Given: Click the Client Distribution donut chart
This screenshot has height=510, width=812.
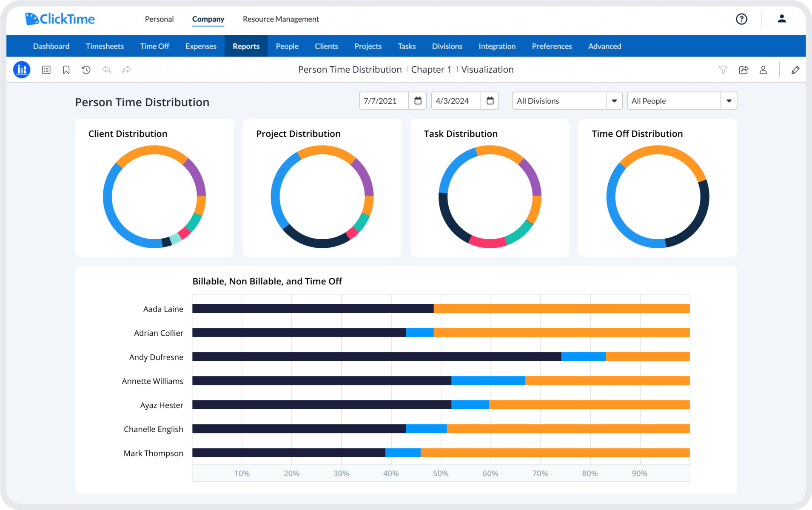Looking at the screenshot, I should click(x=154, y=197).
